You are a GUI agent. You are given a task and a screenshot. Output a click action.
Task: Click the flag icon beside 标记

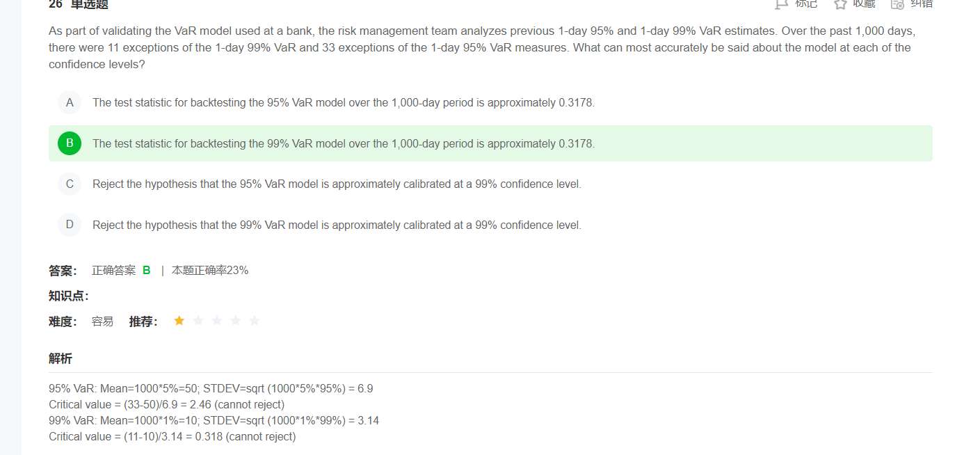click(781, 3)
